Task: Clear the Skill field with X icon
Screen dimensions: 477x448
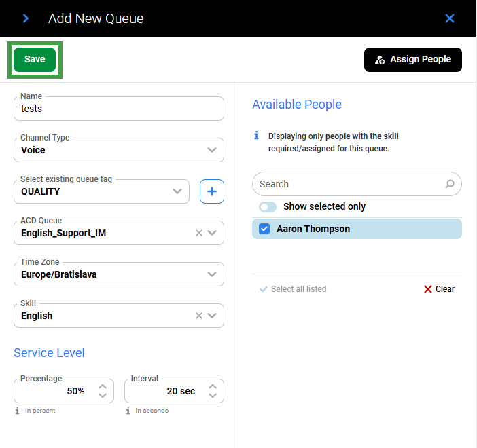Action: pos(199,316)
